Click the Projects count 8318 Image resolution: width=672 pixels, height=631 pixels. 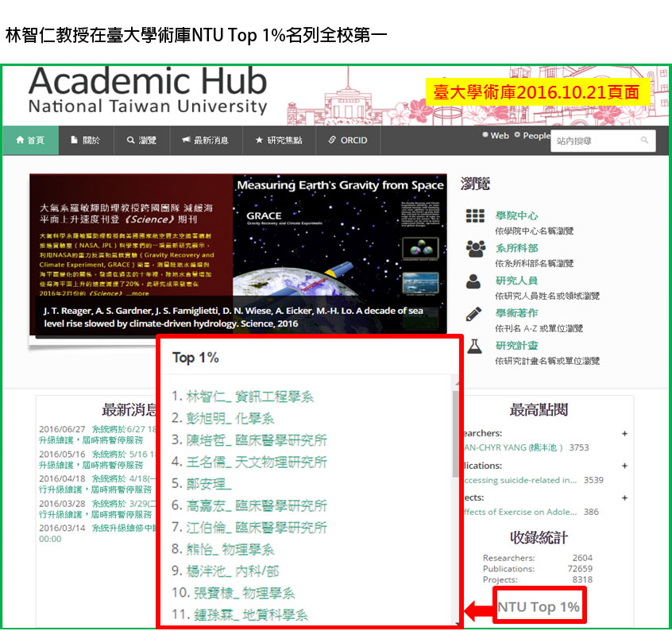[x=582, y=579]
